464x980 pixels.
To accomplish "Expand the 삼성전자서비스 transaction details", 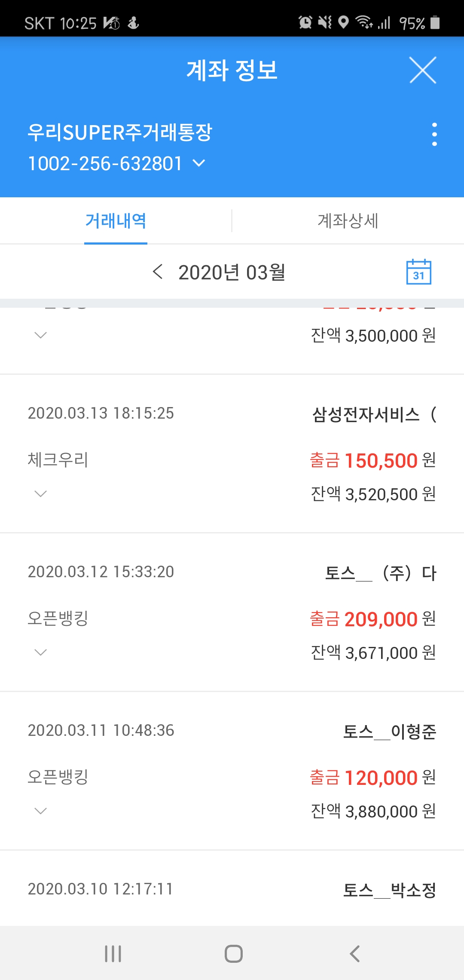I will (x=40, y=494).
